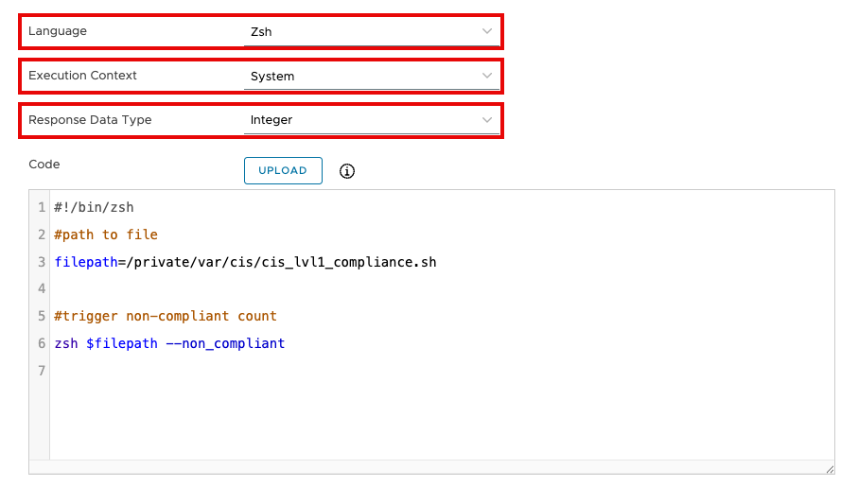
Task: Expand the Execution Context dropdown
Action: click(x=371, y=77)
